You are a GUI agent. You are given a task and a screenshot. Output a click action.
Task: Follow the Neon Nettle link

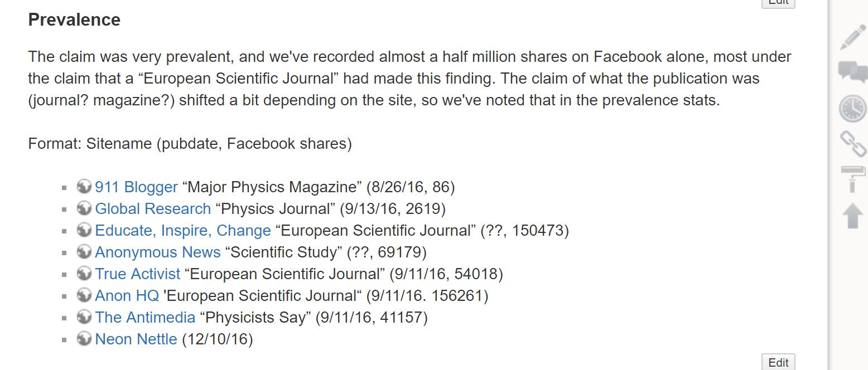(136, 339)
